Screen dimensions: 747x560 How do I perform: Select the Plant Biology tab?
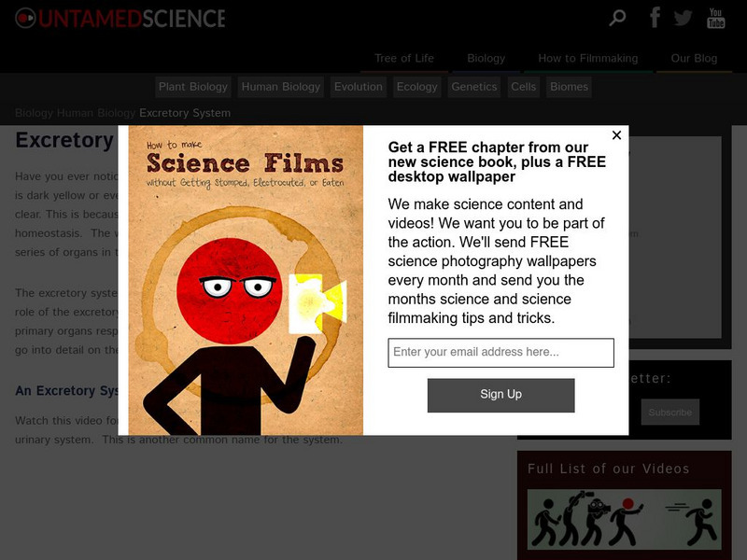click(x=193, y=87)
